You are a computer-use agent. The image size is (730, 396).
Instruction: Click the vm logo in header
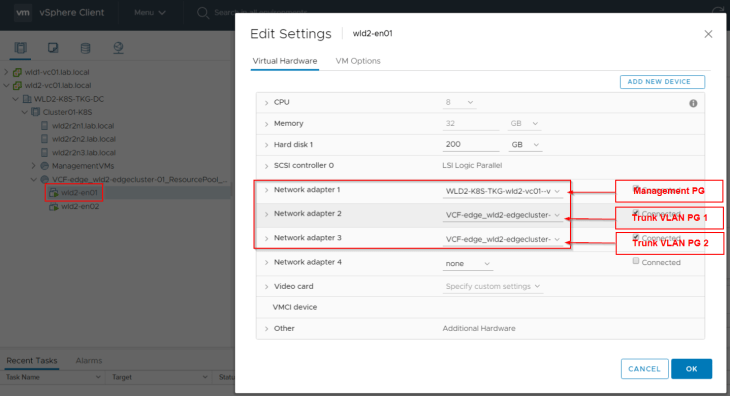tap(23, 13)
